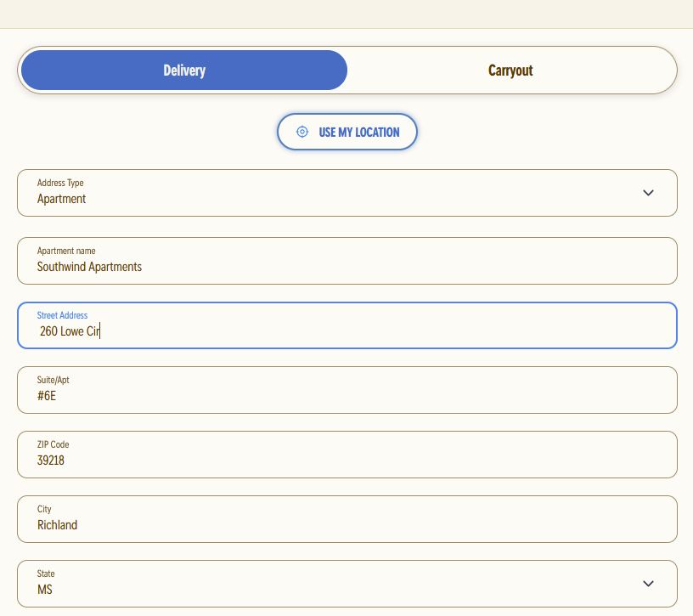Click the State field chevron arrow
Image resolution: width=693 pixels, height=616 pixels.
pyautogui.click(x=648, y=584)
